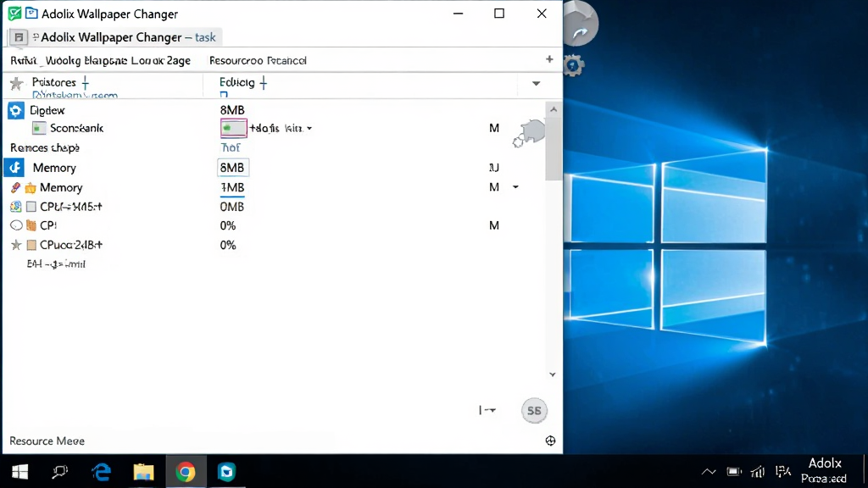The height and width of the screenshot is (488, 868).
Task: Click the star icon on the CPuoc row
Action: click(16, 245)
